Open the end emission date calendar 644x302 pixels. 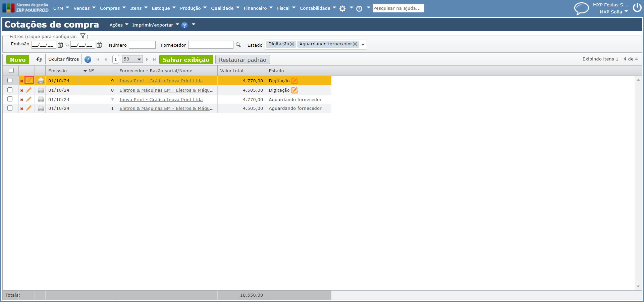99,45
